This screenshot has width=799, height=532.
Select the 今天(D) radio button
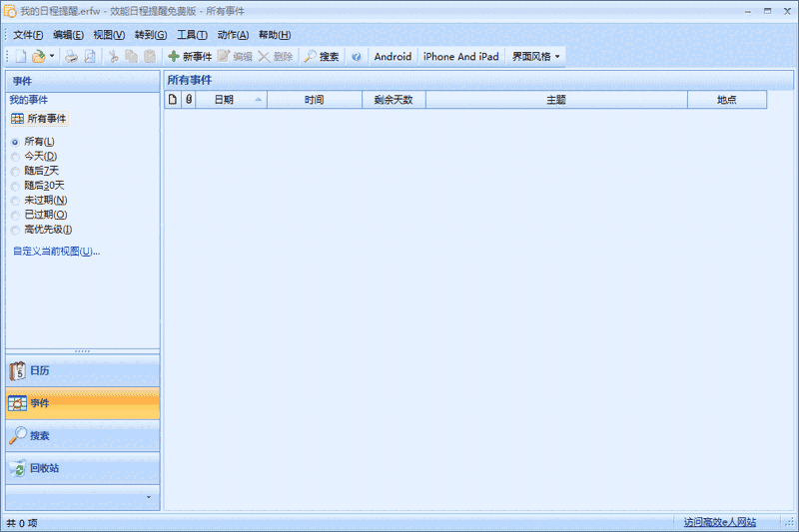coord(15,157)
